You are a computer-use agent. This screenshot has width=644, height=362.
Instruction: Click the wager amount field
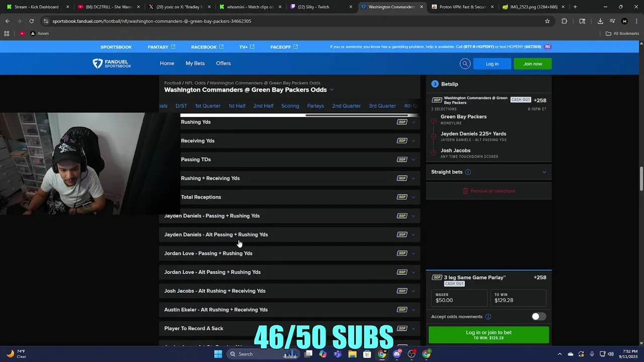(x=459, y=298)
